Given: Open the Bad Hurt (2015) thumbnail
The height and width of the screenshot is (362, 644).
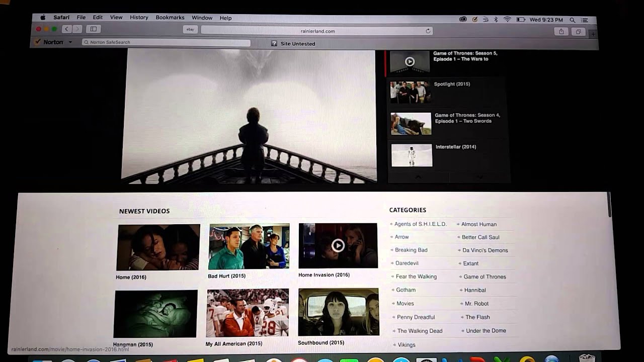Looking at the screenshot, I should [x=249, y=246].
